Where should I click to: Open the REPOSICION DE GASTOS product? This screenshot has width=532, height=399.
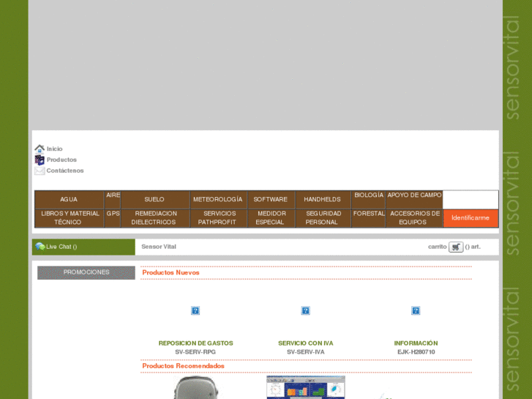[196, 343]
